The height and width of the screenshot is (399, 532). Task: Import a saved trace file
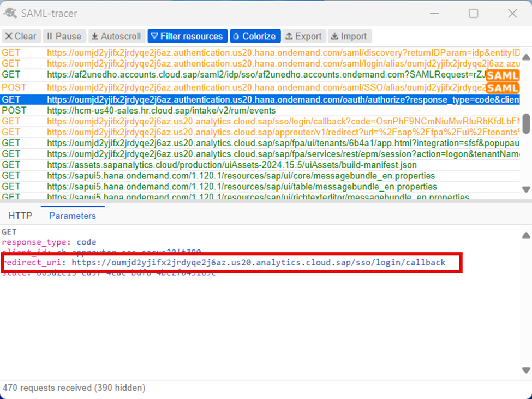click(349, 37)
